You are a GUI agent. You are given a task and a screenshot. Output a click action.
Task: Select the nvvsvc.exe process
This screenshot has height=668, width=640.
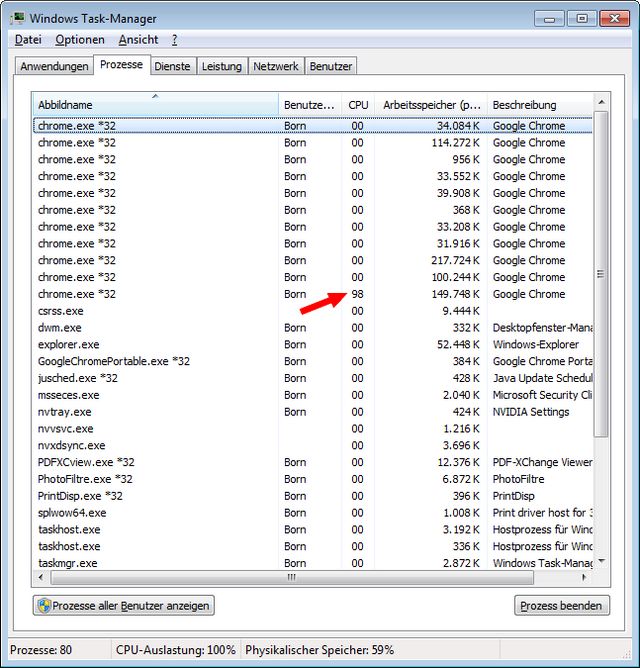(x=312, y=429)
